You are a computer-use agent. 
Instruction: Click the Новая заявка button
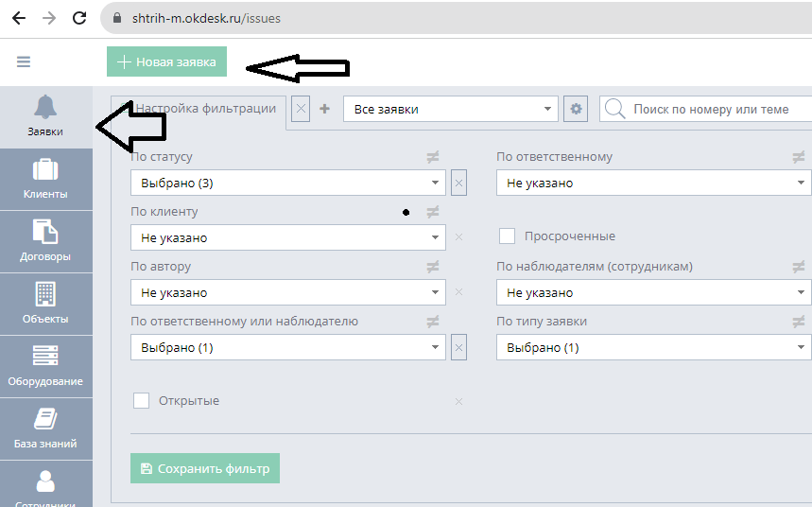tap(166, 62)
